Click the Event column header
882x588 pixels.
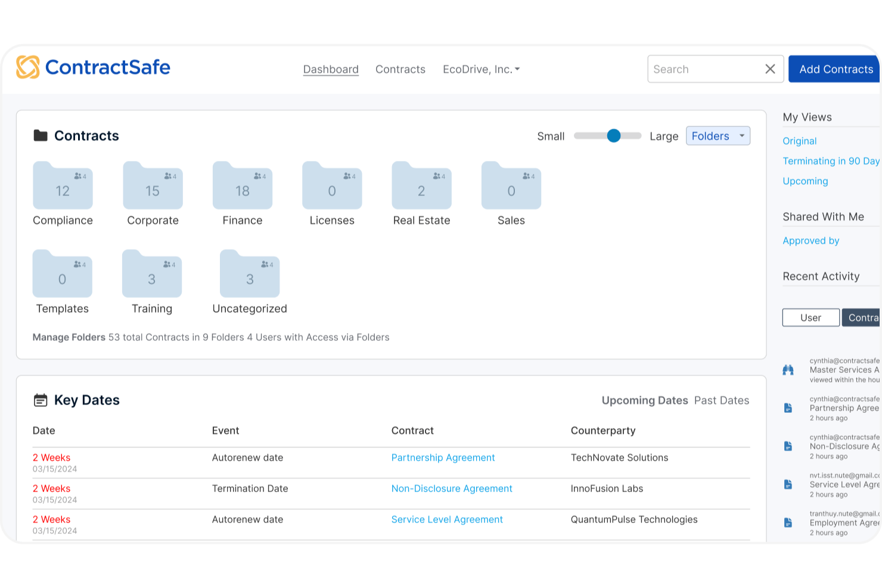tap(225, 431)
